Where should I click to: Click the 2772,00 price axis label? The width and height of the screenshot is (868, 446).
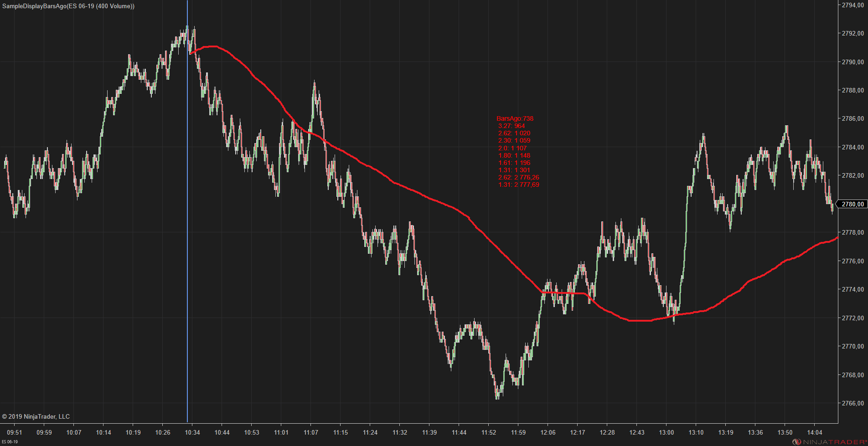click(852, 318)
